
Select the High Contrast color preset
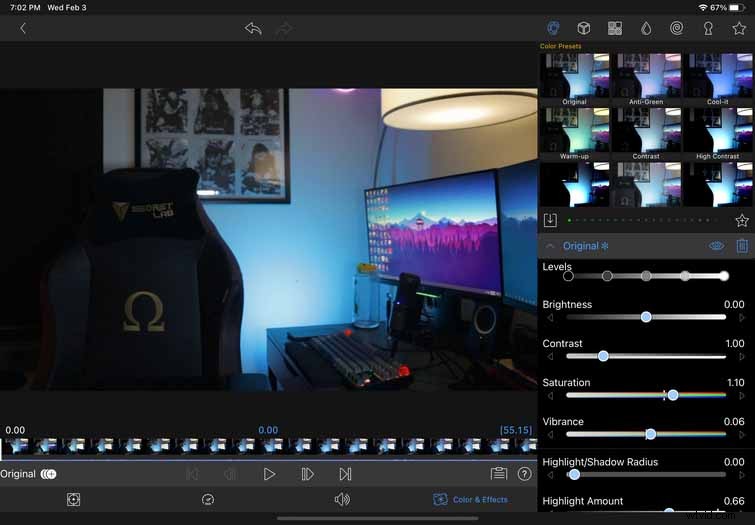coord(717,133)
